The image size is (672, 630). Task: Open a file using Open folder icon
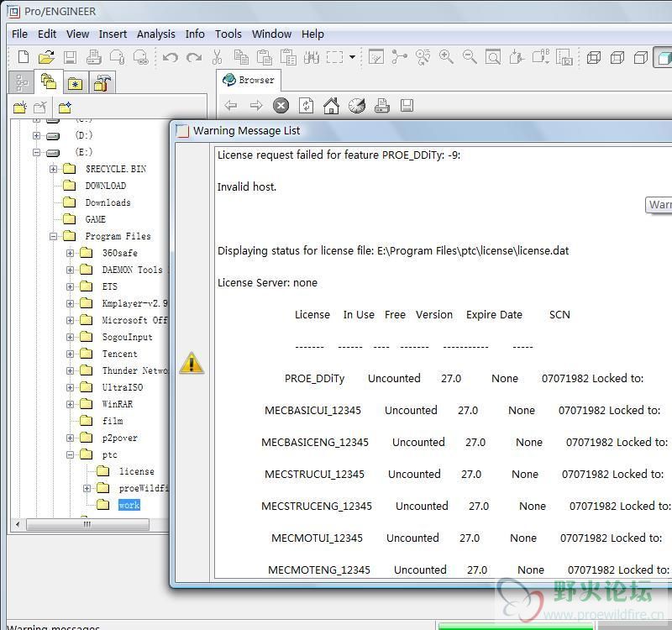46,57
